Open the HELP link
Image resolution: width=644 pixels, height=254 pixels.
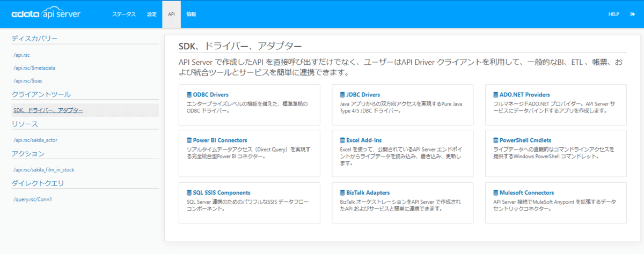pos(614,14)
